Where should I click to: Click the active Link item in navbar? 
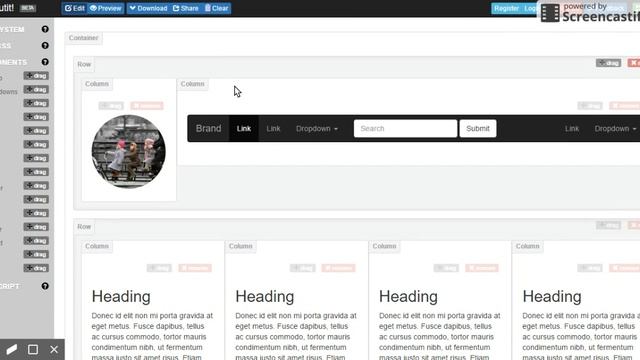[x=244, y=129]
